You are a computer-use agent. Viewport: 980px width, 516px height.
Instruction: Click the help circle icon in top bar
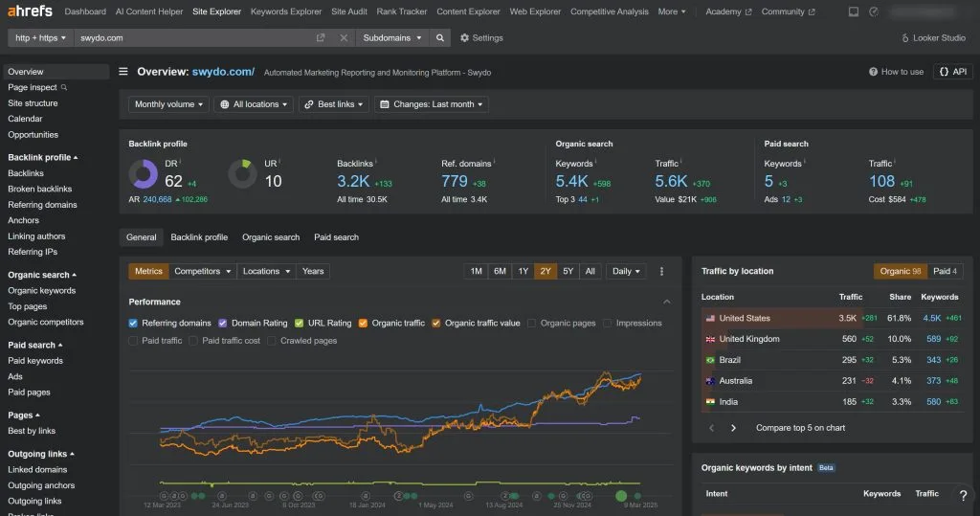tap(874, 11)
